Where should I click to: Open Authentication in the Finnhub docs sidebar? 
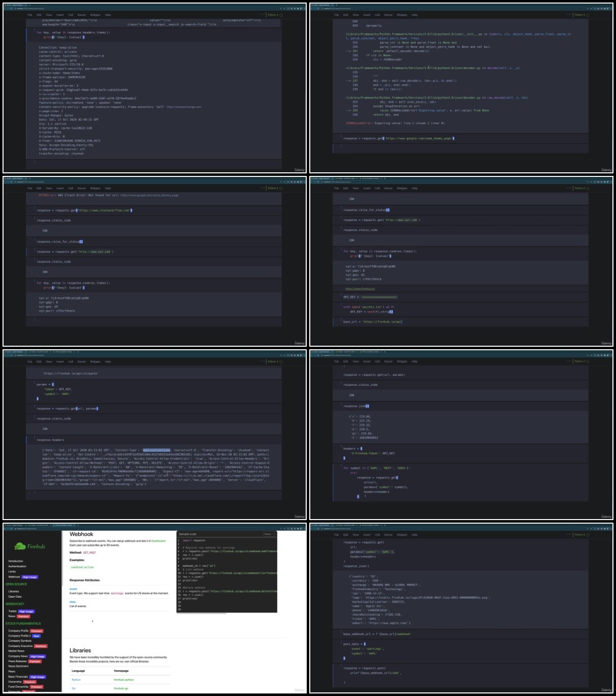[x=17, y=566]
